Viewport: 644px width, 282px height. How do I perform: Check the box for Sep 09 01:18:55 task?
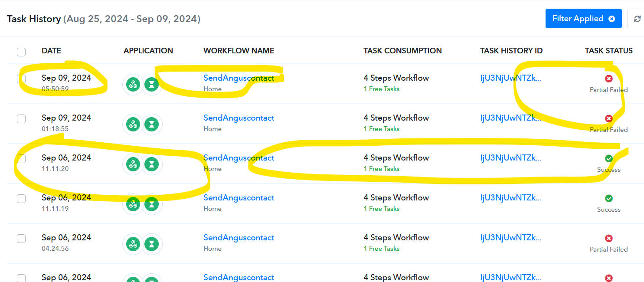(x=21, y=119)
